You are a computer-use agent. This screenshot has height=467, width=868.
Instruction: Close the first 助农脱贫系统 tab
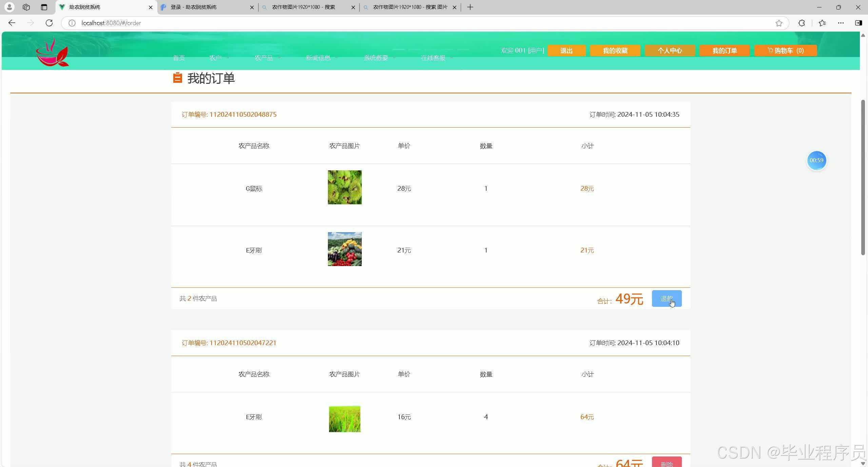coord(151,7)
